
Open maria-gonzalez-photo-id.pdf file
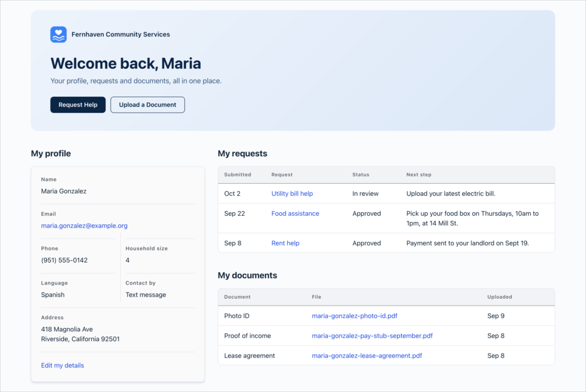pyautogui.click(x=355, y=316)
